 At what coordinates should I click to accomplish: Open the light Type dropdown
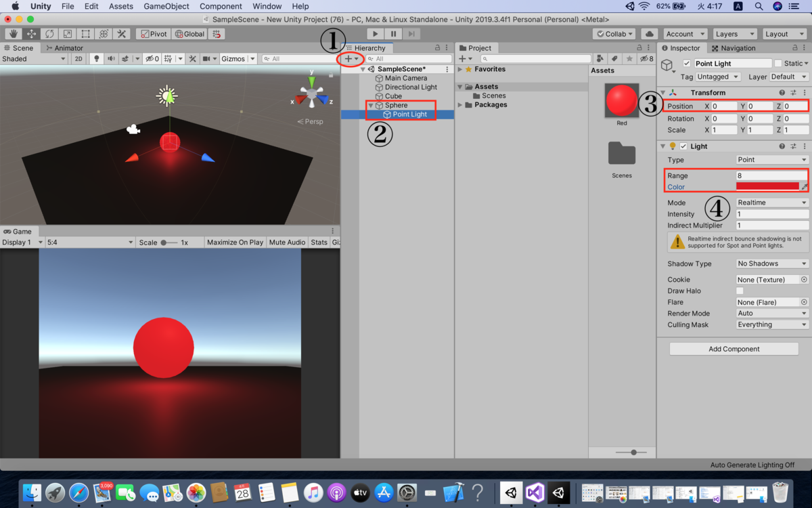click(x=772, y=160)
